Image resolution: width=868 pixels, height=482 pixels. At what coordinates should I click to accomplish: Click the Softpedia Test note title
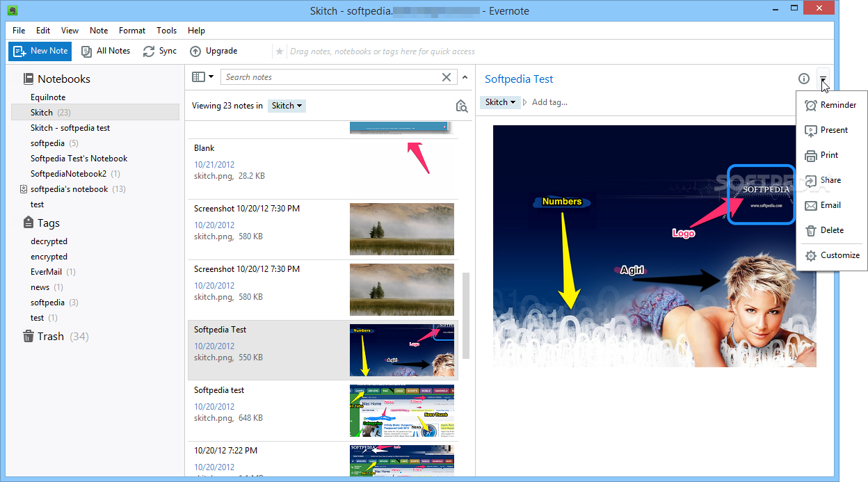pyautogui.click(x=519, y=79)
